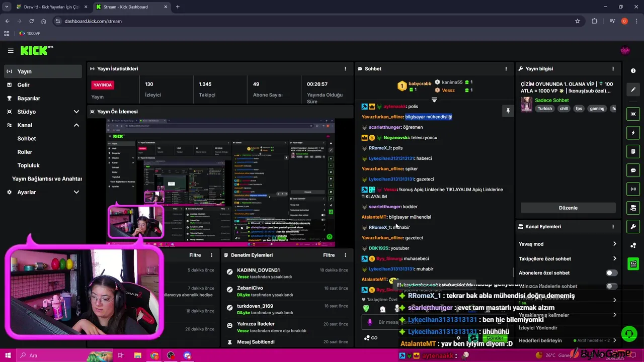Expand the Ayarlar sidebar section

76,192
